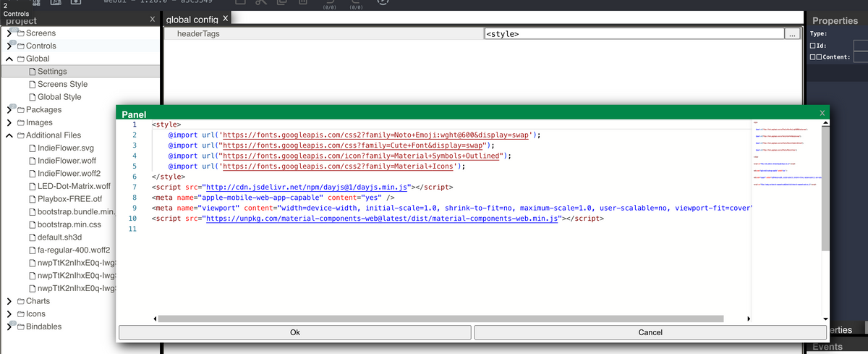Confirm the Panel dialog with Ok

(x=294, y=332)
